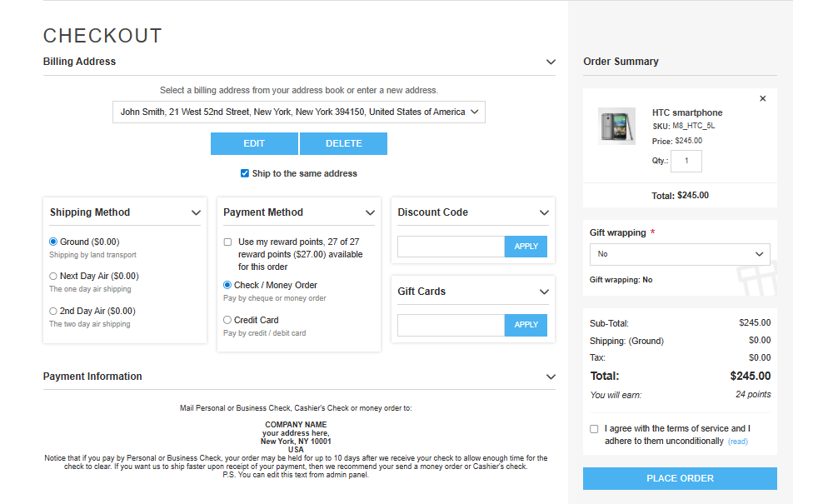The width and height of the screenshot is (828, 504).
Task: Collapse the Payment Method panel chevron
Action: [x=370, y=213]
